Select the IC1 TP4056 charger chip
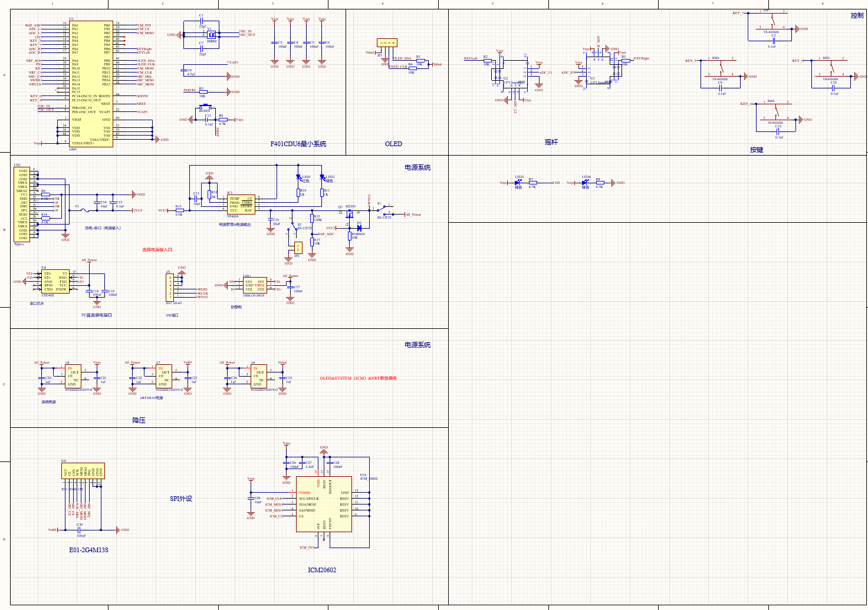 pyautogui.click(x=241, y=205)
